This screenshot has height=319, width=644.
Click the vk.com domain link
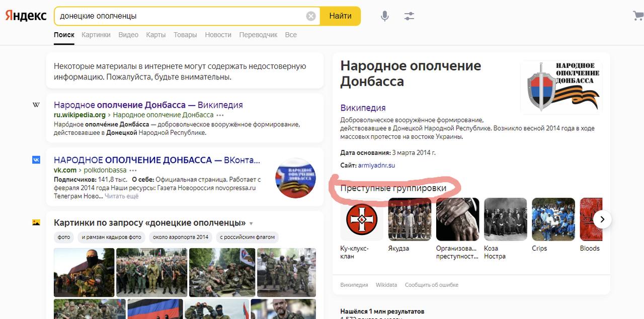click(65, 170)
